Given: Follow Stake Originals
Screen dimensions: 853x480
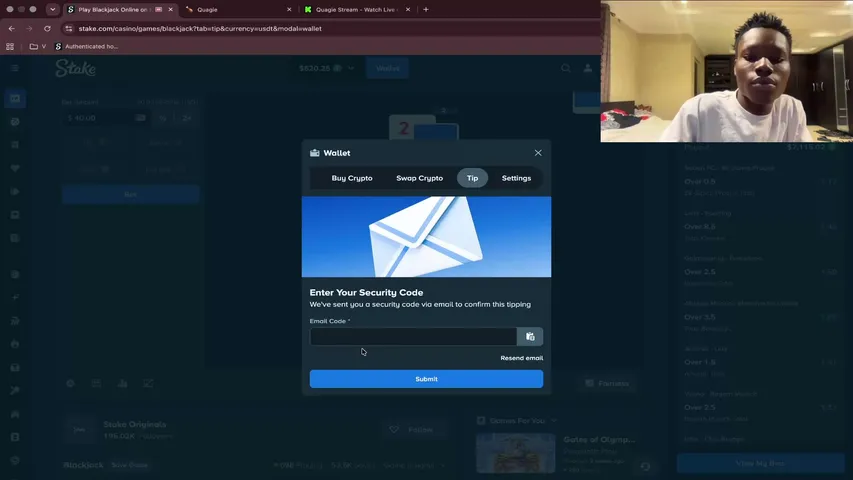Looking at the screenshot, I should point(413,430).
